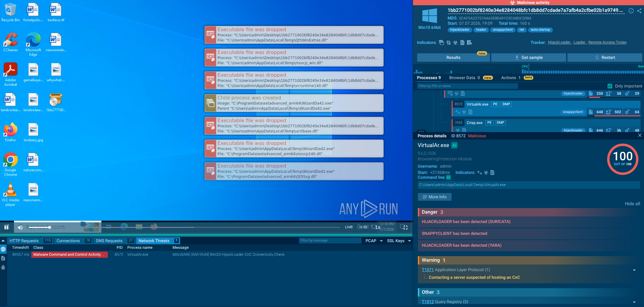Open the PCAP download dropdown

tap(374, 241)
